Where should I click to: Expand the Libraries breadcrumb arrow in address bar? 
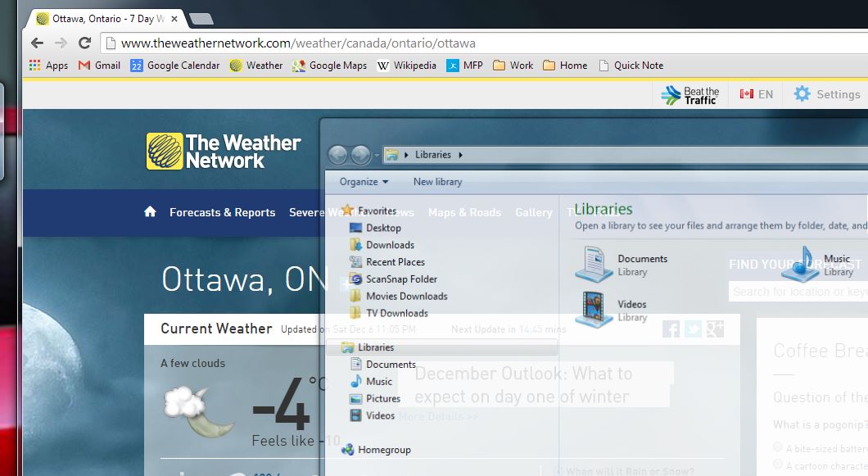pyautogui.click(x=460, y=155)
